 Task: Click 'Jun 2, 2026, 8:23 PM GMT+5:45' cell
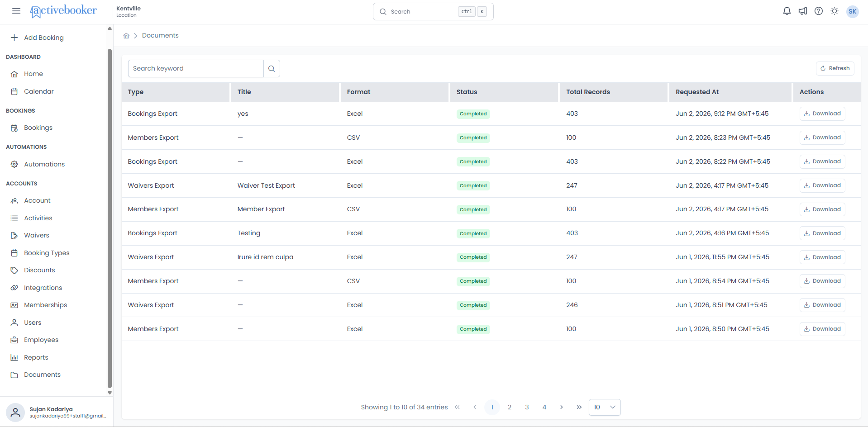(x=723, y=138)
